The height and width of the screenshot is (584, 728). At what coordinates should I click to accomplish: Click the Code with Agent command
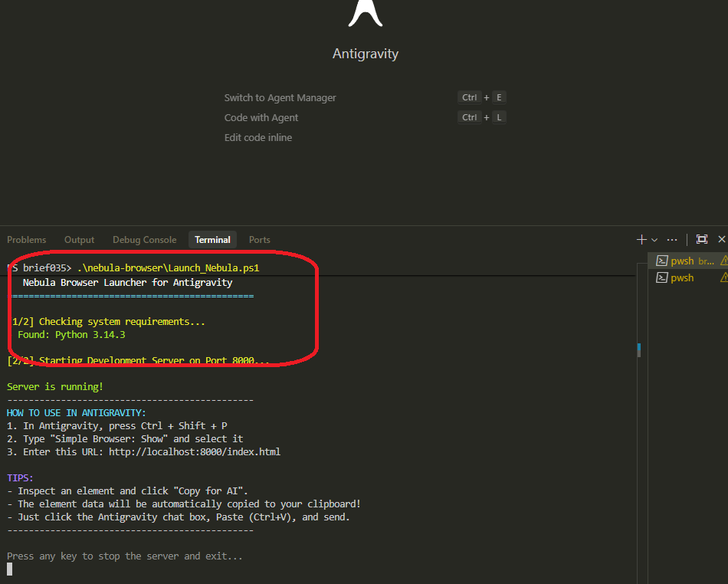[x=261, y=118]
